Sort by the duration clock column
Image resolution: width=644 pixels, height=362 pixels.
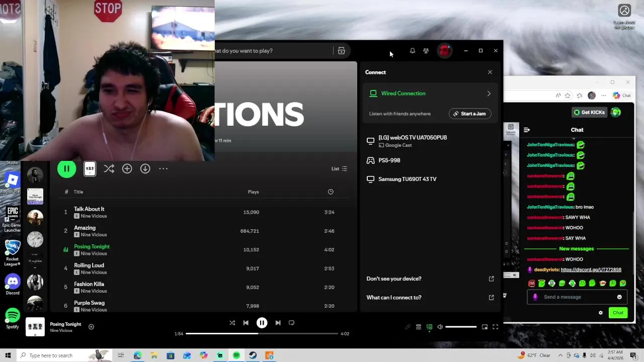331,192
